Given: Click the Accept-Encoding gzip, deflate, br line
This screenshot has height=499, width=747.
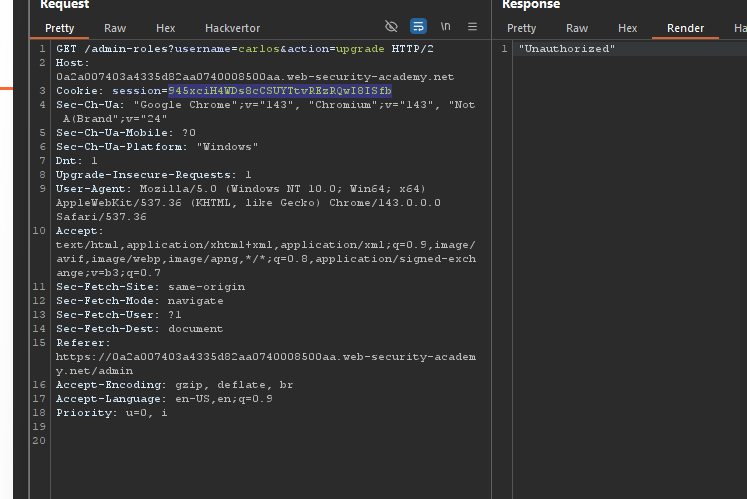Looking at the screenshot, I should (174, 385).
